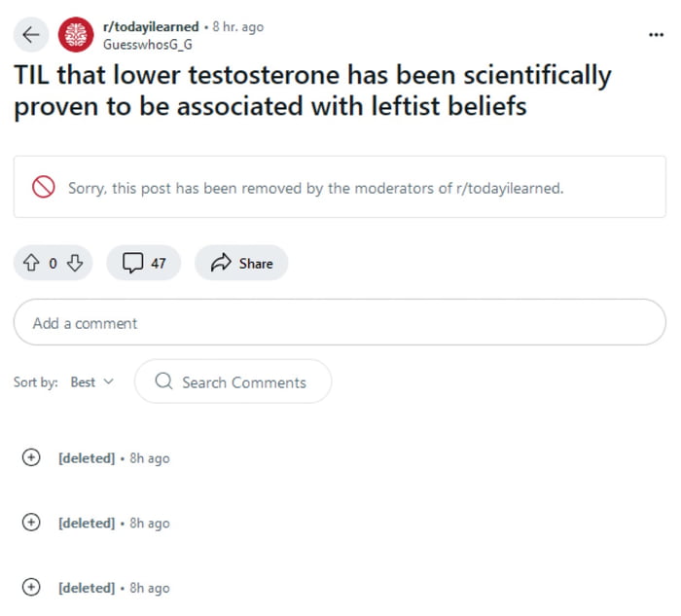The image size is (681, 616).
Task: Open the post options ellipsis menu
Action: pyautogui.click(x=656, y=35)
